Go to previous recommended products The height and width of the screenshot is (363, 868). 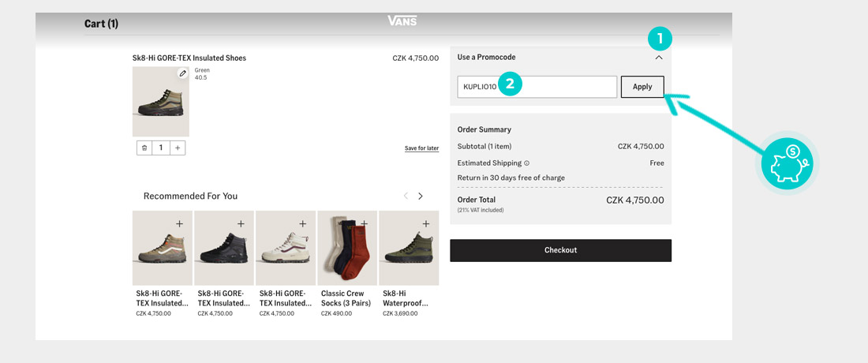(406, 196)
